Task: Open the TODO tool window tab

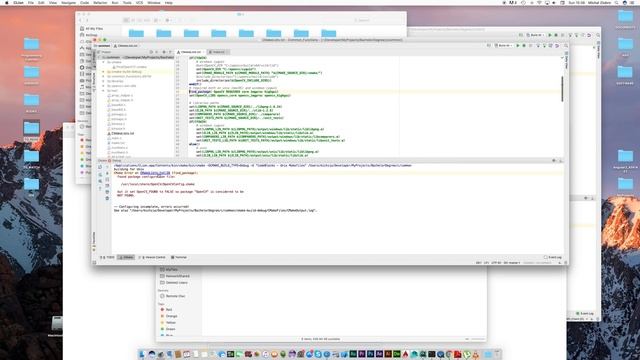Action: (108, 257)
